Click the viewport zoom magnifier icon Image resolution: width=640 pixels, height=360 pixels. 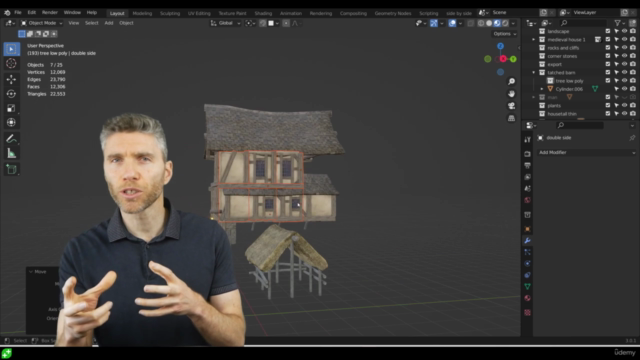click(x=511, y=82)
